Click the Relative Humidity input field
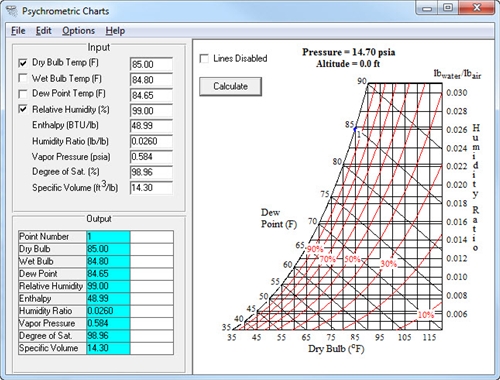 (151, 111)
